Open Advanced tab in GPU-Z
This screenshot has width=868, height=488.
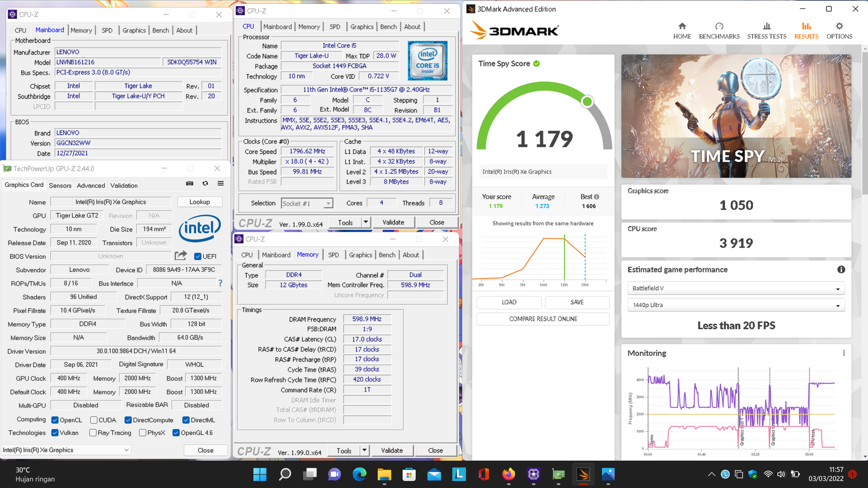click(91, 186)
